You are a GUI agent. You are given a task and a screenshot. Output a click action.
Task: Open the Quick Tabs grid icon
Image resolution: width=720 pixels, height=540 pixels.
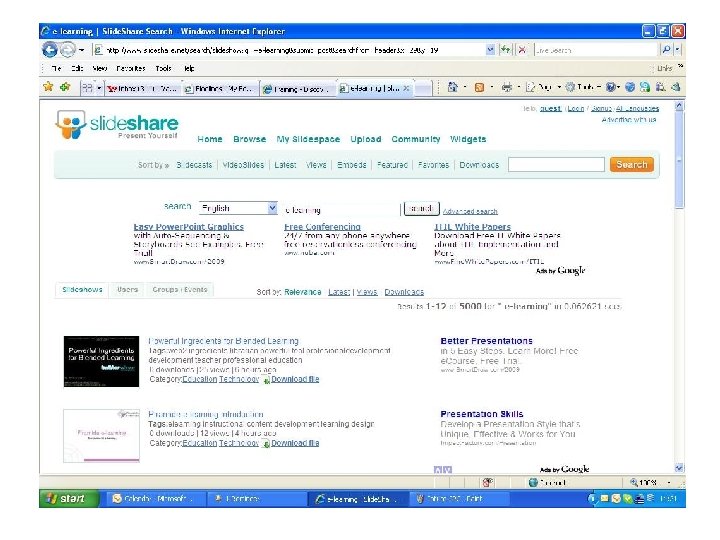87,88
